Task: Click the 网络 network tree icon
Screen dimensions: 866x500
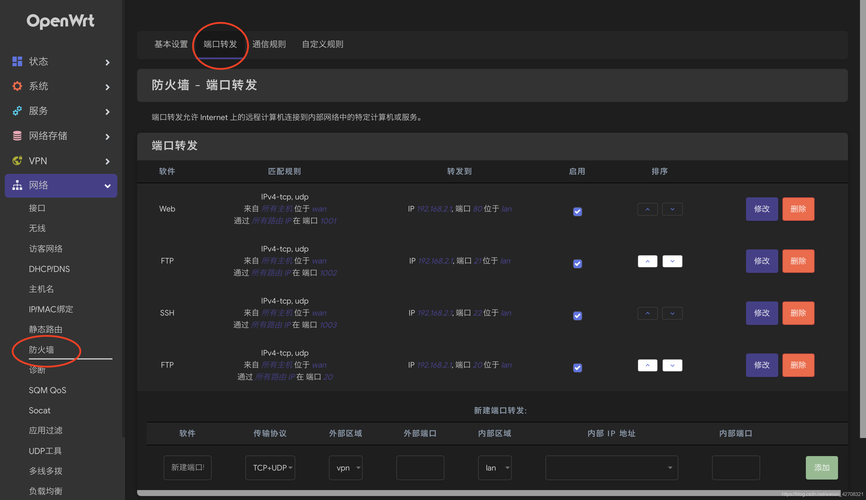Action: (17, 186)
